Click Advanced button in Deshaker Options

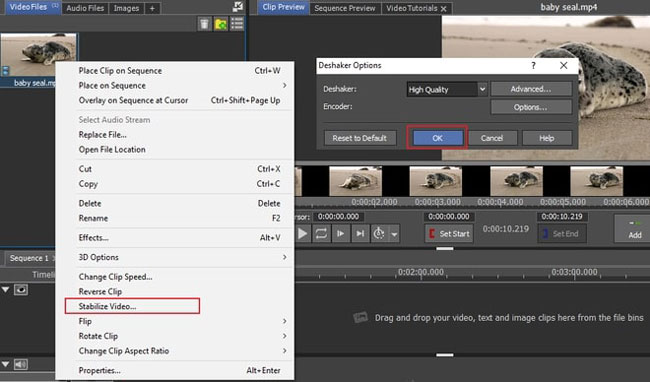(x=531, y=89)
